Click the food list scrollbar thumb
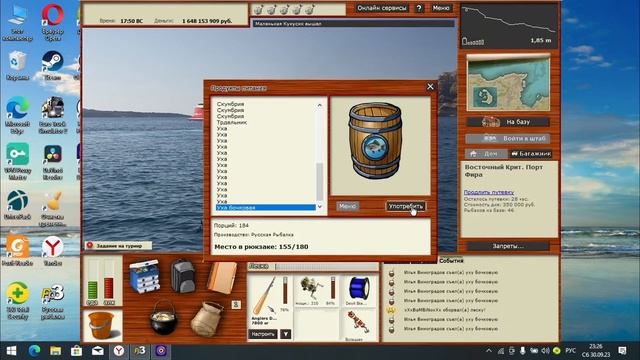640x360 pixels. pyautogui.click(x=320, y=181)
